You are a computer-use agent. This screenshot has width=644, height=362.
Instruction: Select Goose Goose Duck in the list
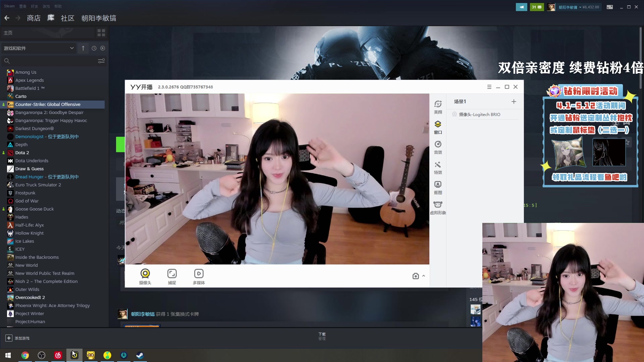(x=35, y=209)
